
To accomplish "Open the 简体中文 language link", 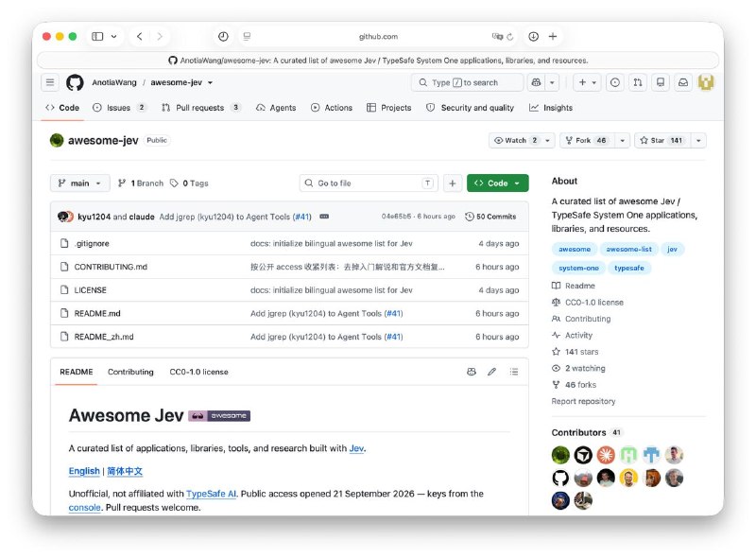I will (x=125, y=471).
